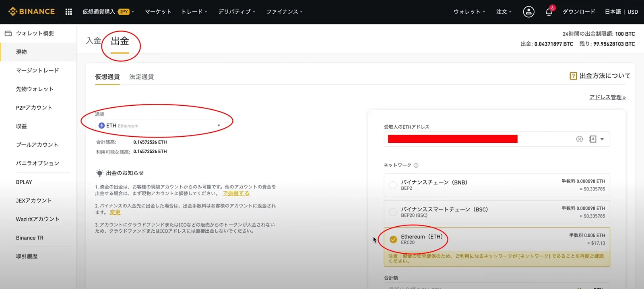Viewport: 644px width, 289px height.
Task: Open the user profile icon
Action: click(x=528, y=12)
